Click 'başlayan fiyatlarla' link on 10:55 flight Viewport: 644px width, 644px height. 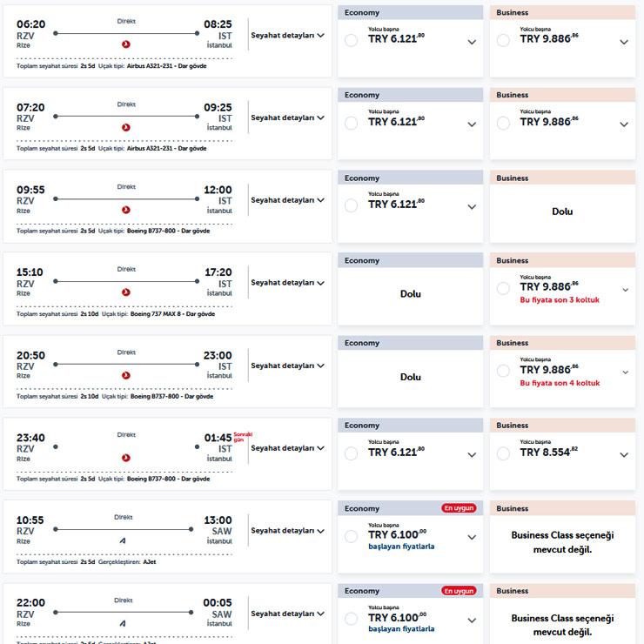tap(401, 547)
